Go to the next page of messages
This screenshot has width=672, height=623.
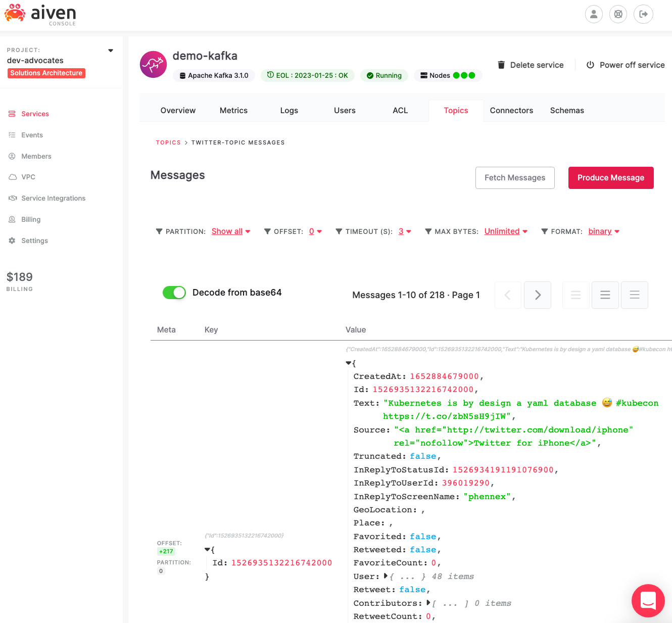538,295
